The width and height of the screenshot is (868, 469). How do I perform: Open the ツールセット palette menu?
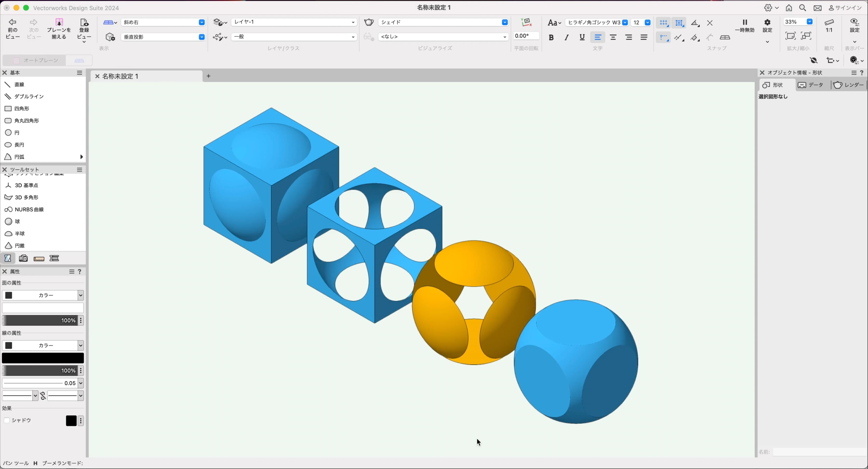pos(80,170)
